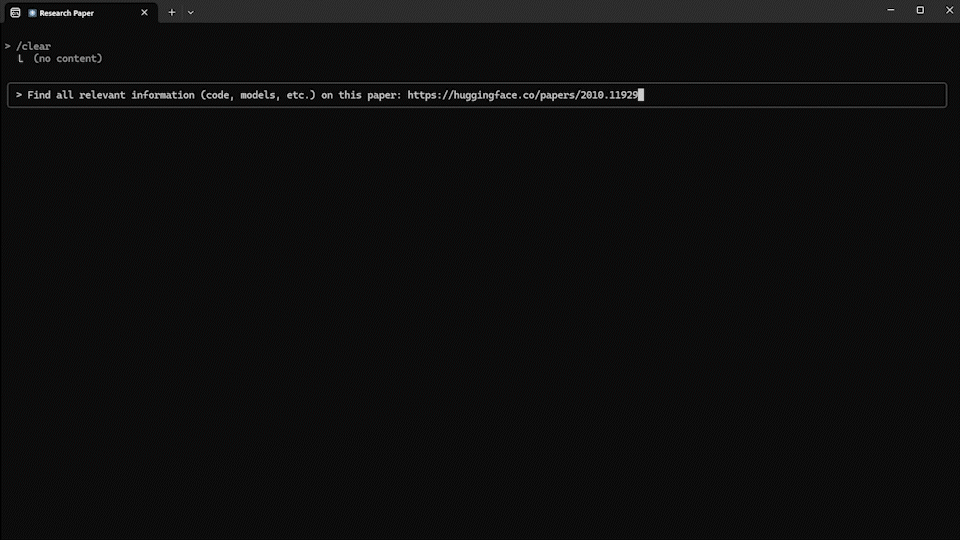Image resolution: width=960 pixels, height=540 pixels.
Task: Click the terminal app icon in title bar
Action: 15,12
